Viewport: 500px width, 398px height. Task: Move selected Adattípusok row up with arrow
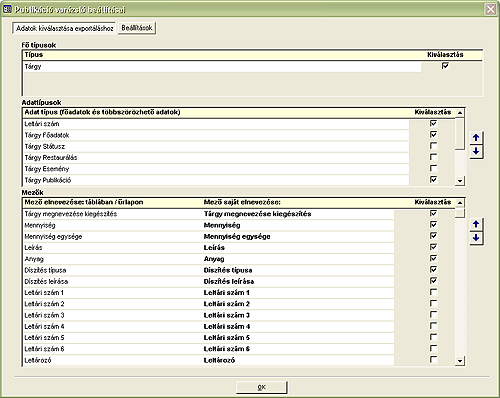(476, 138)
